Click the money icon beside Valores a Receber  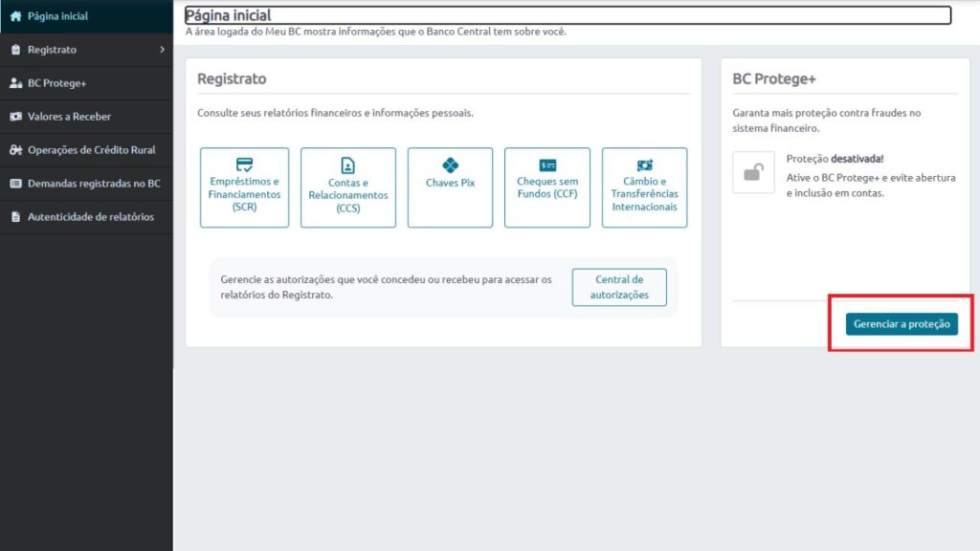pyautogui.click(x=15, y=116)
